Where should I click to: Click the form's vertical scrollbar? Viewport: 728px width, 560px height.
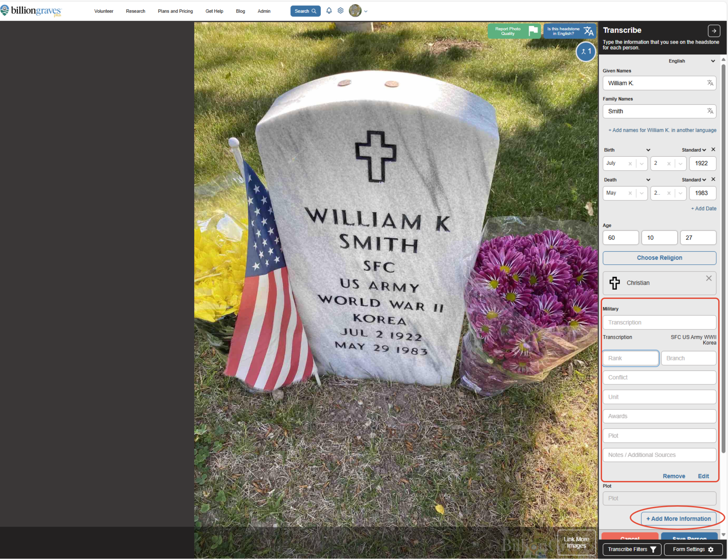click(723, 257)
